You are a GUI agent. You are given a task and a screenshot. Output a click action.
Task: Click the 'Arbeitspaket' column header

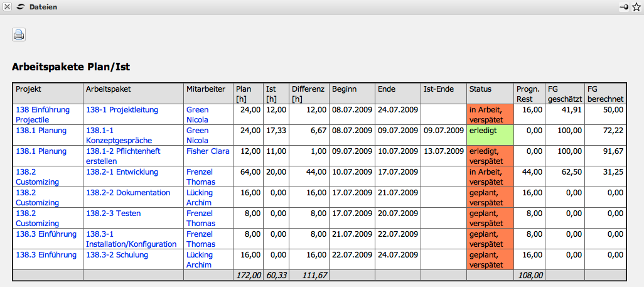[x=134, y=94]
